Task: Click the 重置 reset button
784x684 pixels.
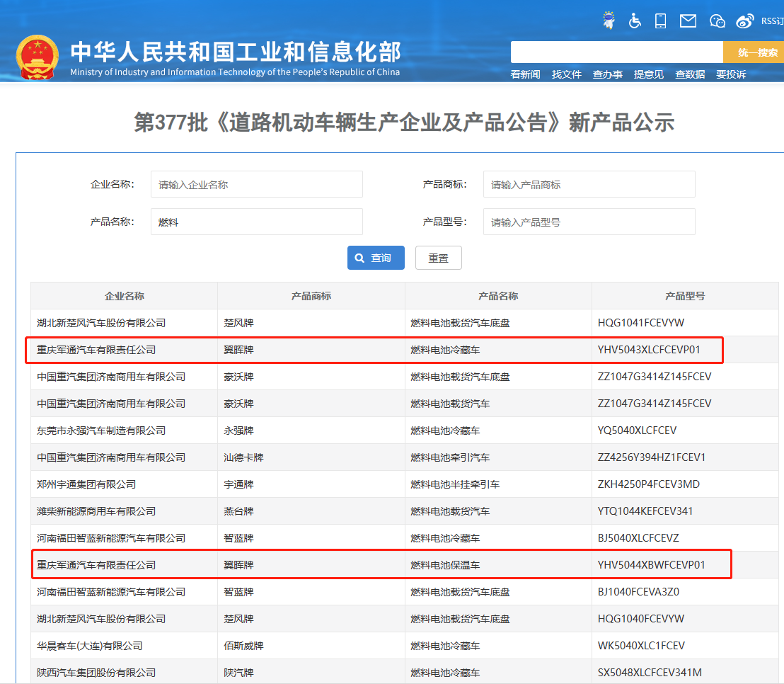Action: [439, 258]
